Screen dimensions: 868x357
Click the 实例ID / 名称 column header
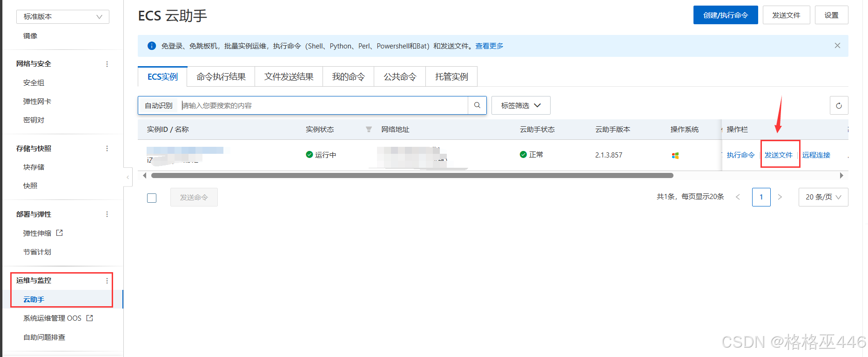coord(168,129)
